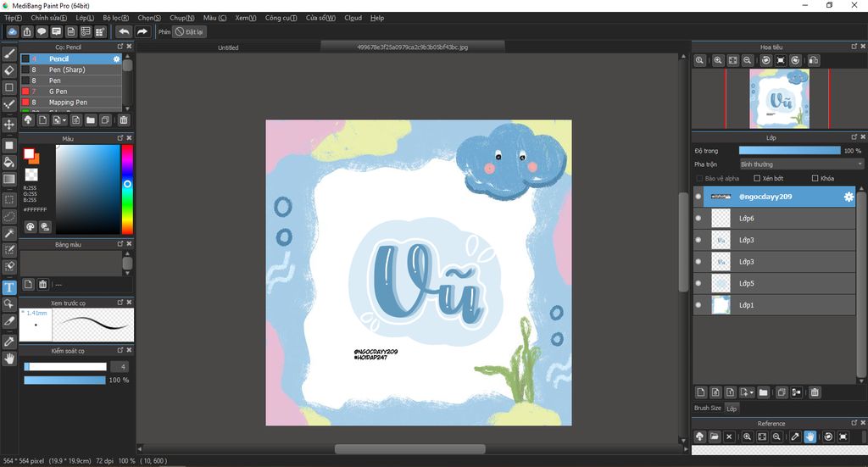Switch to the Untitled document tab
The width and height of the screenshot is (868, 467).
228,47
